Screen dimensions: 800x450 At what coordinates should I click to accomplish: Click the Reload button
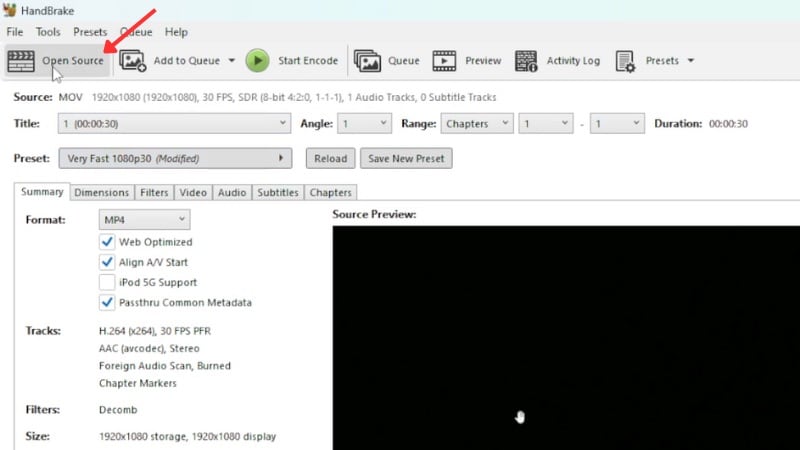(331, 158)
